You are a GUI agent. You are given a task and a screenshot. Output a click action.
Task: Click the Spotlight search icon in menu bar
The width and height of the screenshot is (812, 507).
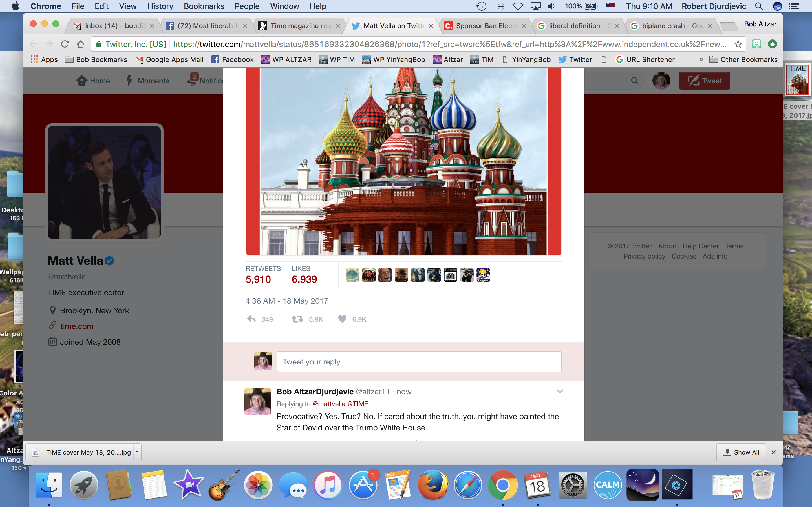759,6
